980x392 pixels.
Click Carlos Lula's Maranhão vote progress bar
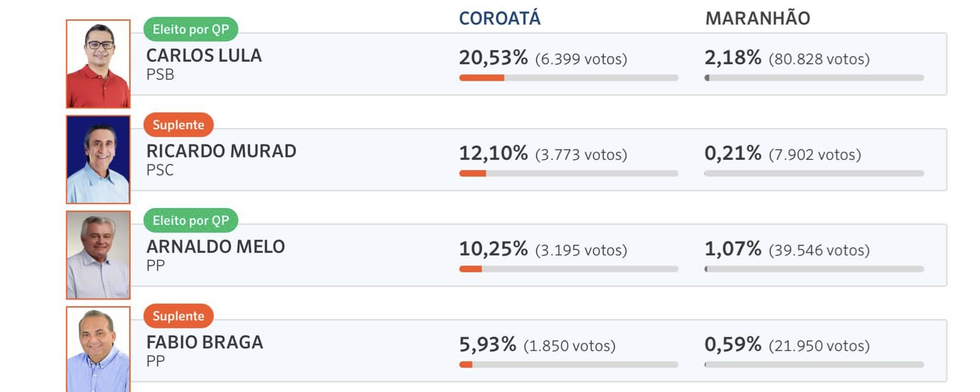(x=814, y=78)
